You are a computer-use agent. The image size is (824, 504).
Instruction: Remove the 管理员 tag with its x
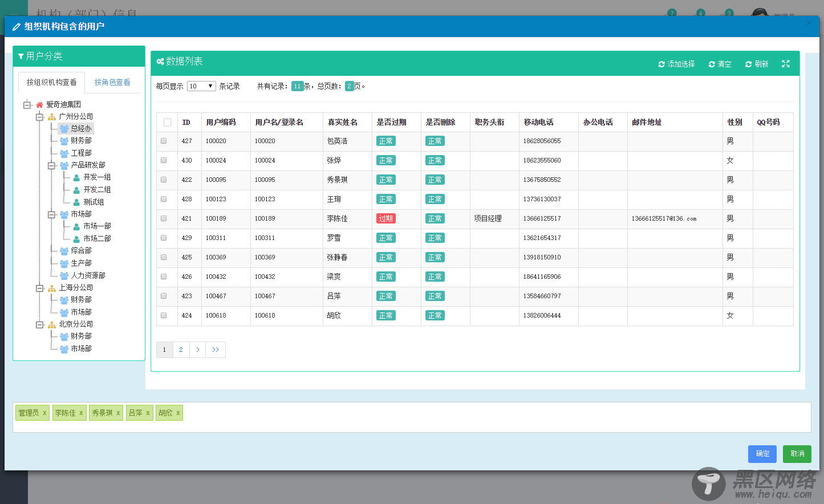coord(44,413)
